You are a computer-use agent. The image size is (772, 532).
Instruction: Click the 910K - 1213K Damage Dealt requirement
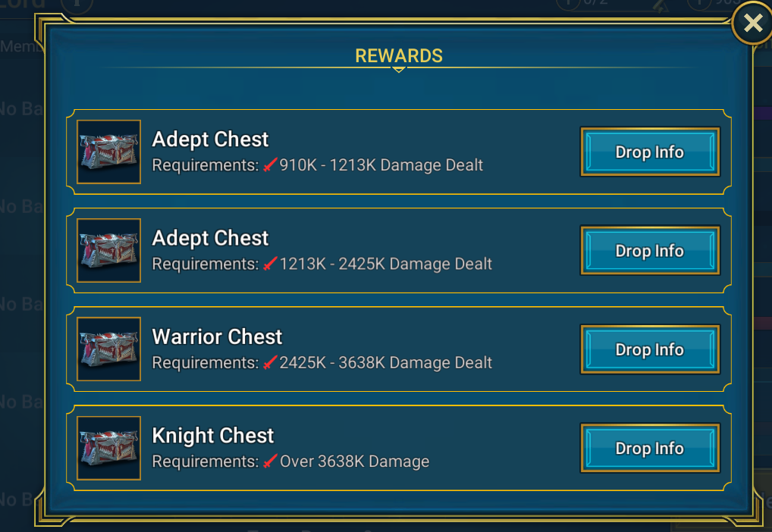[381, 165]
